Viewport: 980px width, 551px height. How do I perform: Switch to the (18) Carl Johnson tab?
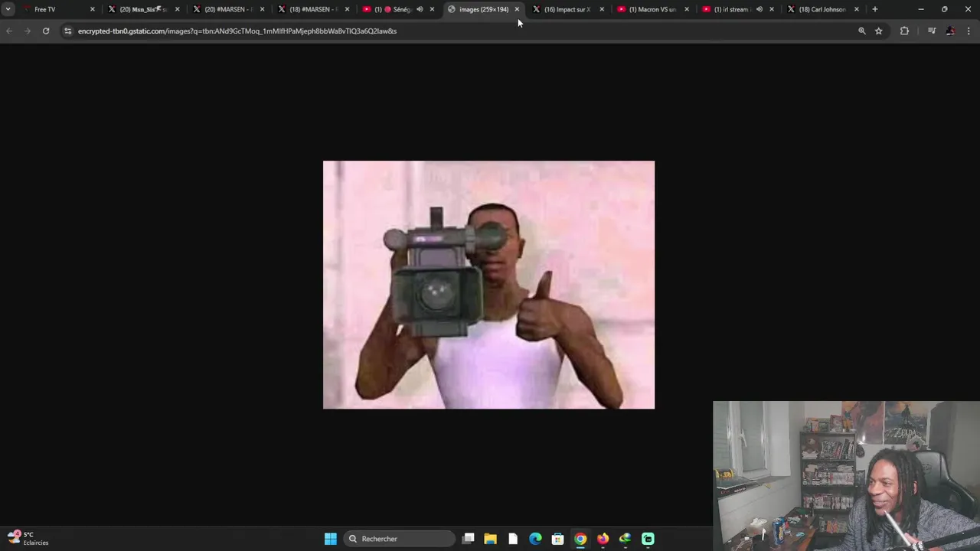(822, 9)
